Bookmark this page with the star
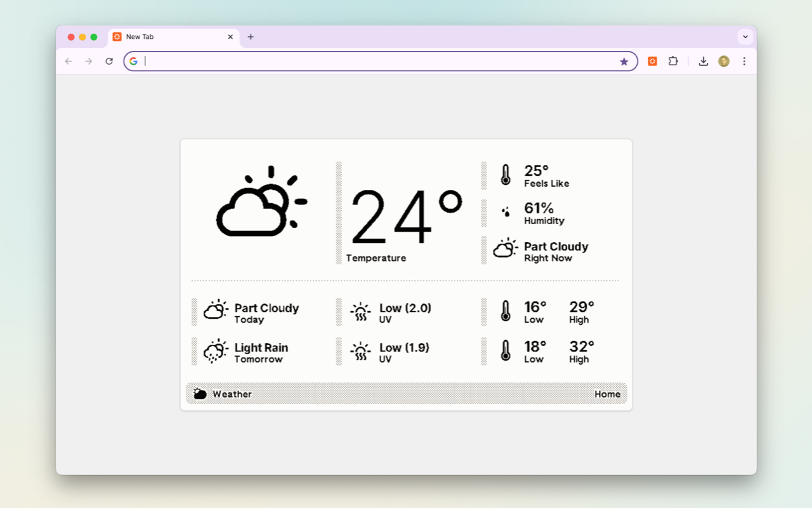The width and height of the screenshot is (812, 508). [624, 61]
